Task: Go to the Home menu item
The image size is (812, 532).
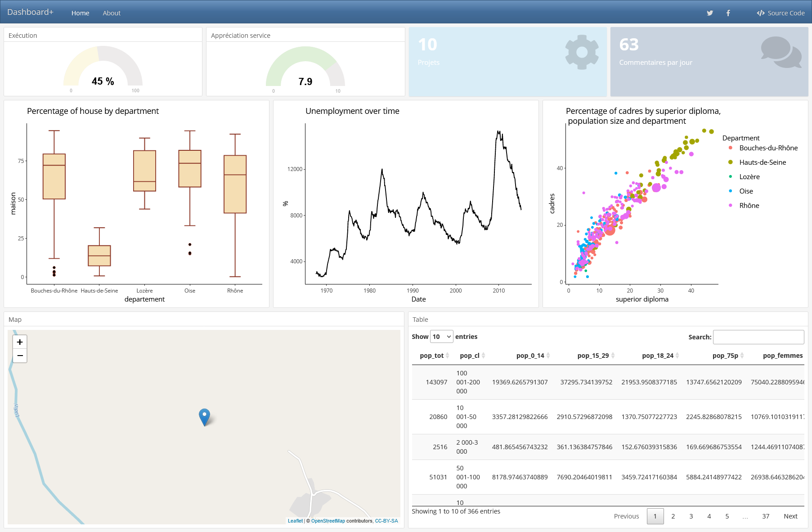Action: 80,13
